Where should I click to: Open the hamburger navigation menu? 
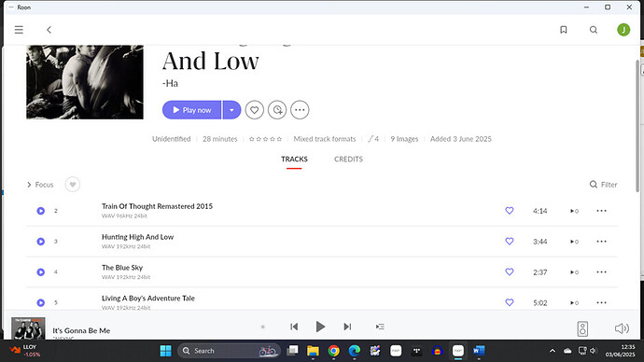19,30
